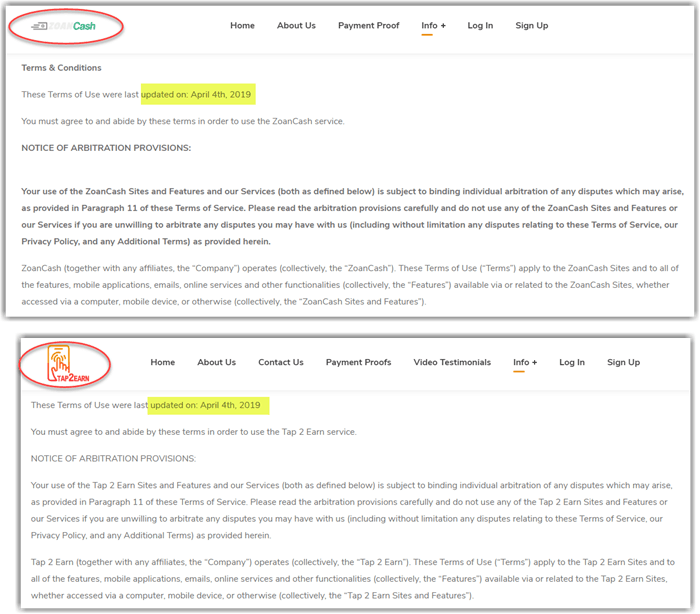The image size is (700, 614).
Task: Open About Us on the ZoanCash site
Action: click(296, 25)
